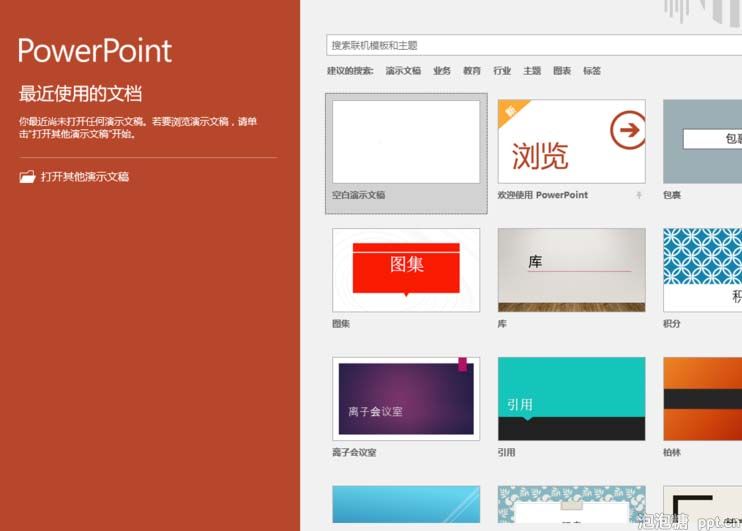This screenshot has width=742, height=531.
Task: Choose the 积分 theme thumbnail
Action: 702,270
